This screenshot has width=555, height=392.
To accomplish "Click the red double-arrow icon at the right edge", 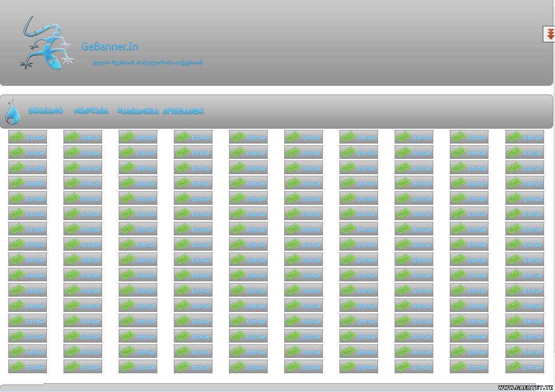I will pyautogui.click(x=550, y=34).
